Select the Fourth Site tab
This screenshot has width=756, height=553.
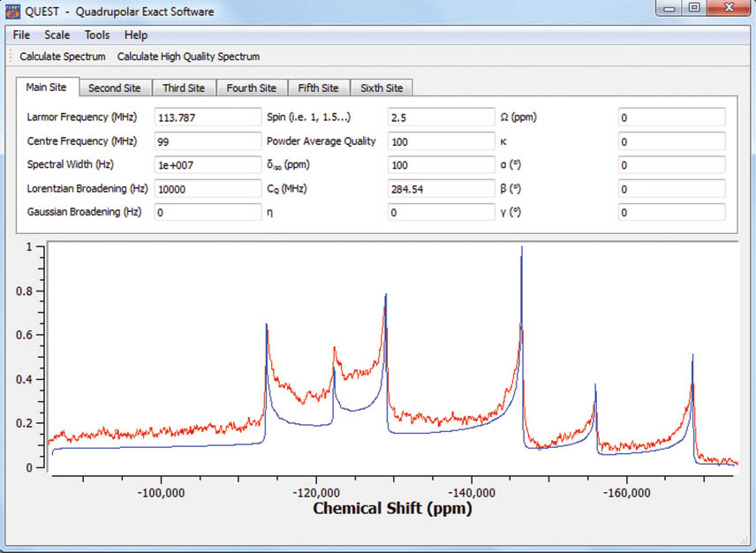click(251, 88)
